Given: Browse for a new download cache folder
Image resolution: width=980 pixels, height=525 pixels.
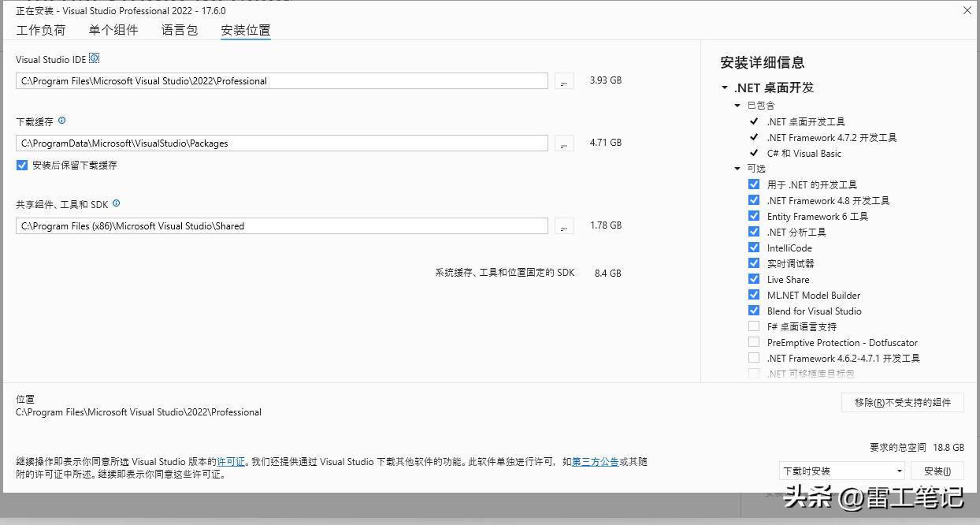Looking at the screenshot, I should click(563, 143).
